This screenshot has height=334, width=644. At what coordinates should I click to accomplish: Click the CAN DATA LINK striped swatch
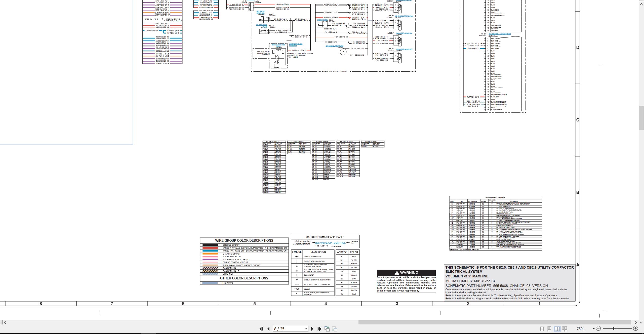(x=210, y=268)
